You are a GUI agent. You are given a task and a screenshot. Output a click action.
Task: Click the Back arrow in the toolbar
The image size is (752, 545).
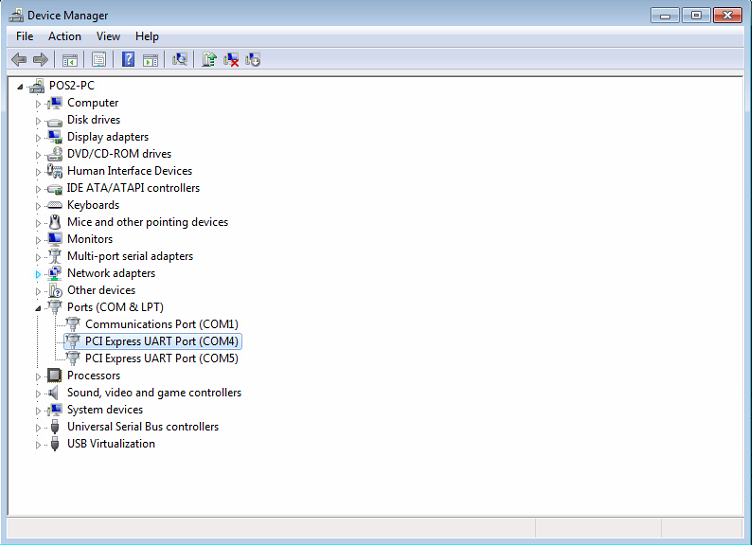(18, 60)
